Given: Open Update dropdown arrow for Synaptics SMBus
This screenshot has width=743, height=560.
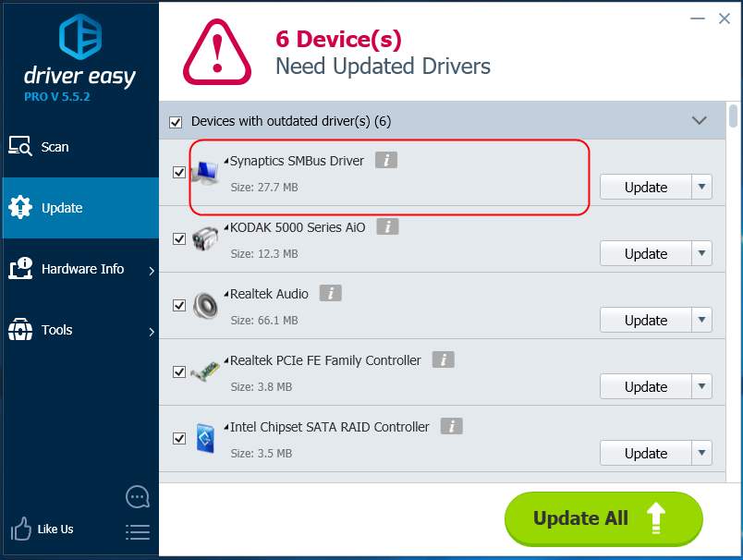Looking at the screenshot, I should [701, 187].
